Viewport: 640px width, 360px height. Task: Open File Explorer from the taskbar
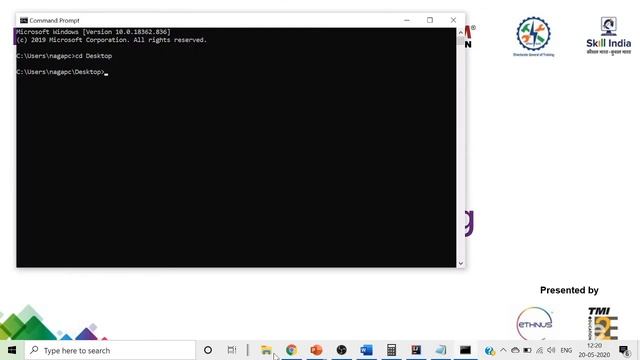coord(266,350)
